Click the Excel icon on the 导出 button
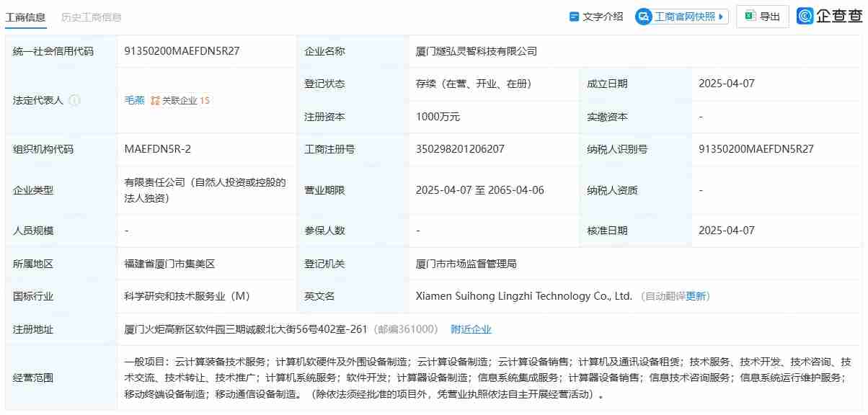868x415 pixels. tap(750, 16)
